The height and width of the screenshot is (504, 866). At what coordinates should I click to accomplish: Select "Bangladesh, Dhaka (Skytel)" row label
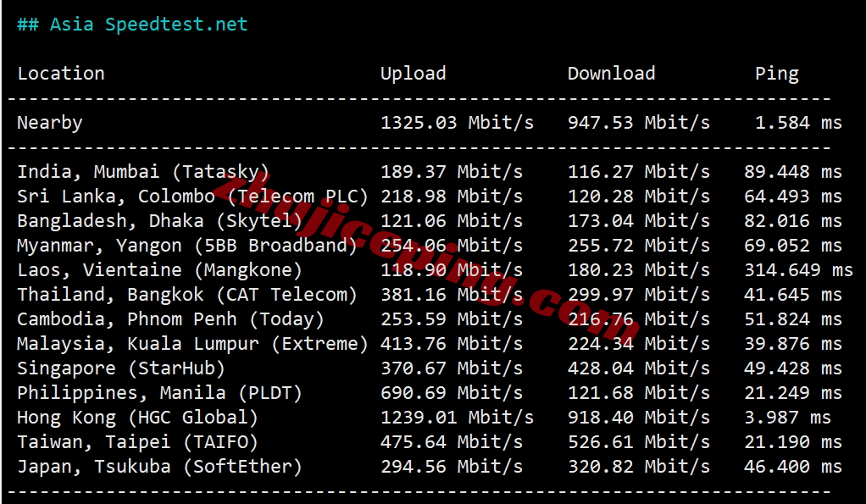pyautogui.click(x=160, y=221)
